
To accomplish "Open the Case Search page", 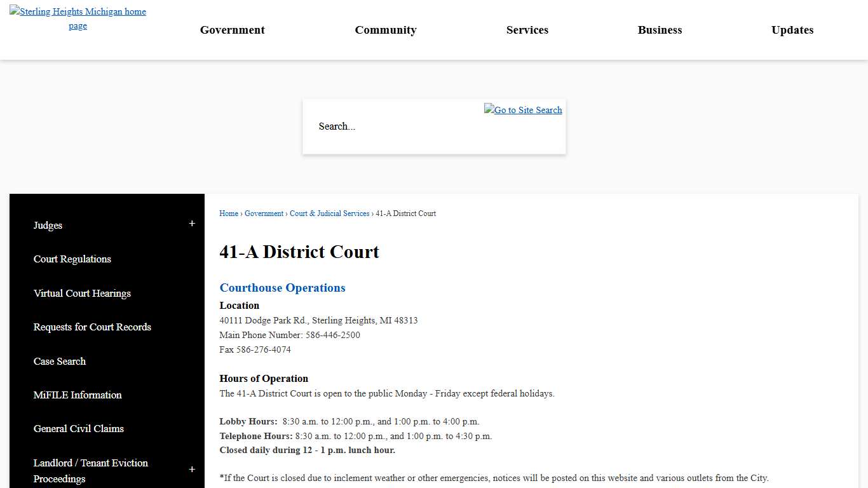I will 59,362.
